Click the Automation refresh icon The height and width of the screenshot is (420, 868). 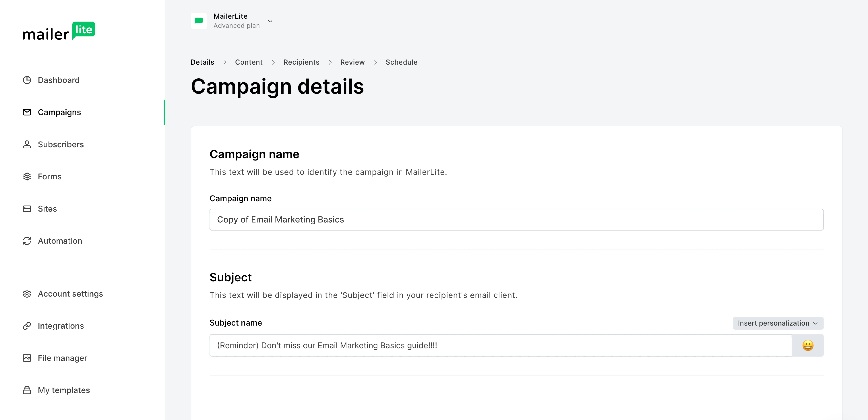(x=27, y=241)
